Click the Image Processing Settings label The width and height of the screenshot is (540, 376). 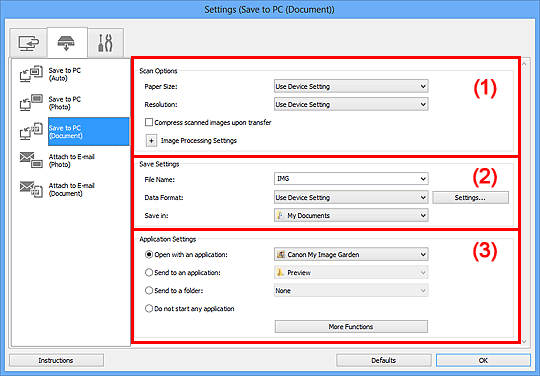pos(199,141)
